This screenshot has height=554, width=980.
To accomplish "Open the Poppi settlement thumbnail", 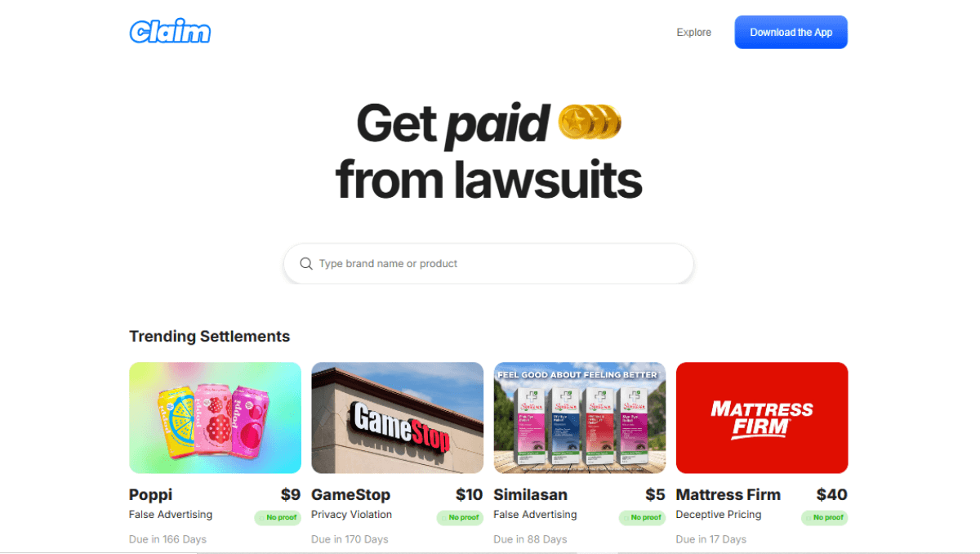I will point(215,418).
